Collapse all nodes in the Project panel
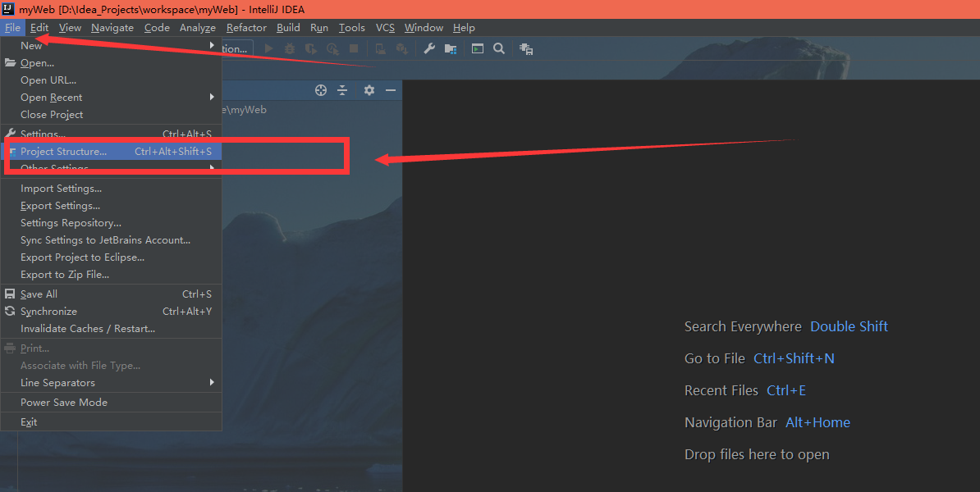Screen dimensions: 980x492 tap(342, 90)
